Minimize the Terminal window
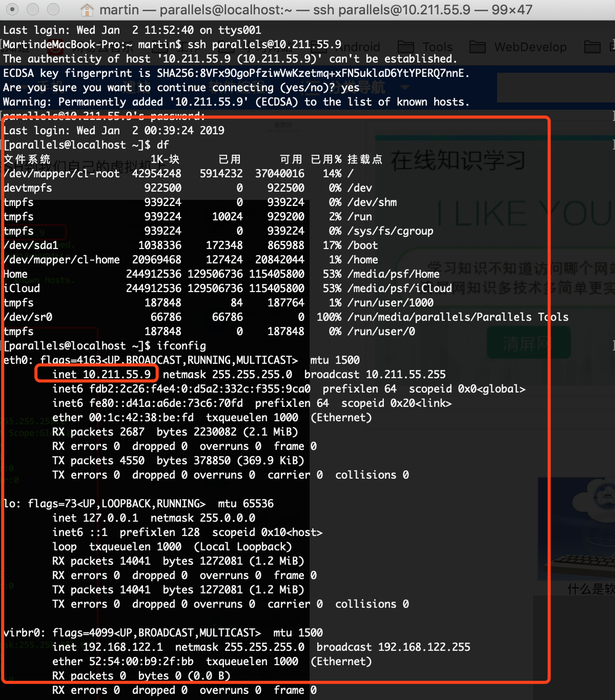615x700 pixels. pyautogui.click(x=33, y=9)
